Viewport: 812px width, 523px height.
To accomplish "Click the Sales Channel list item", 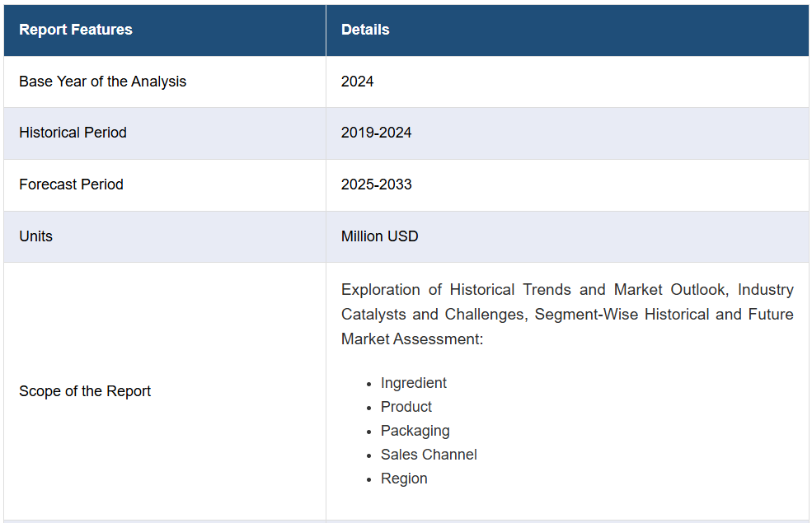I will pyautogui.click(x=428, y=455).
